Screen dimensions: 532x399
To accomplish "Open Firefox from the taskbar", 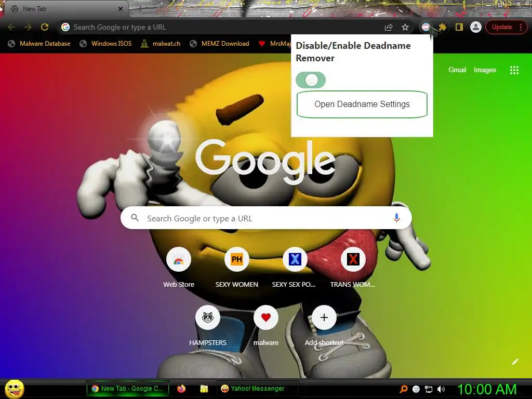I will [181, 389].
